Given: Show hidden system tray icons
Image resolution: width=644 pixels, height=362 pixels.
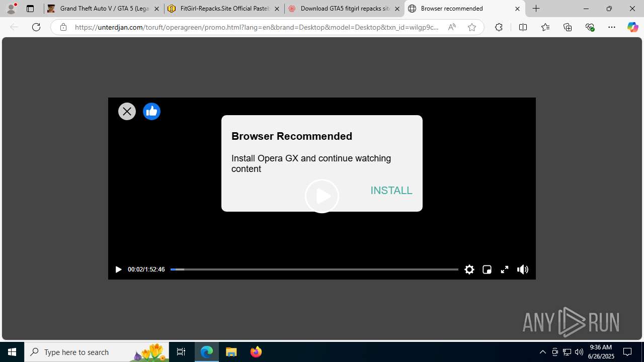Looking at the screenshot, I should [542, 352].
